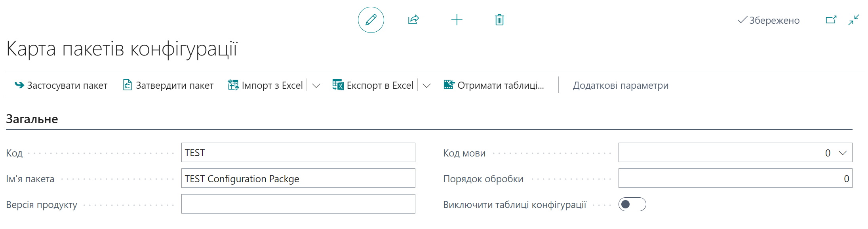The width and height of the screenshot is (868, 229).
Task: Click the pencil edit icon
Action: tap(371, 20)
